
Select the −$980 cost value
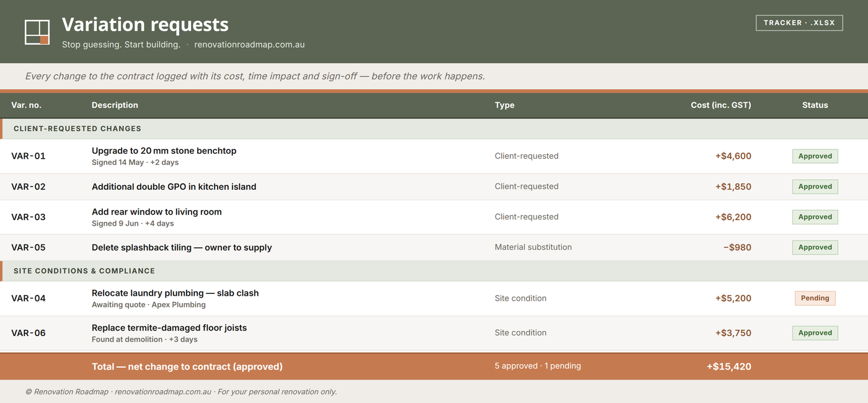[737, 247]
